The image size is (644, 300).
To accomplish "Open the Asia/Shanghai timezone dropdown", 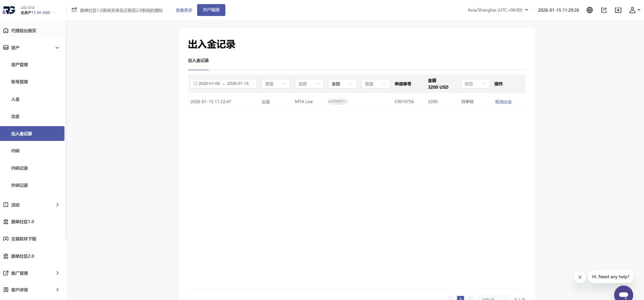I will 498,10.
